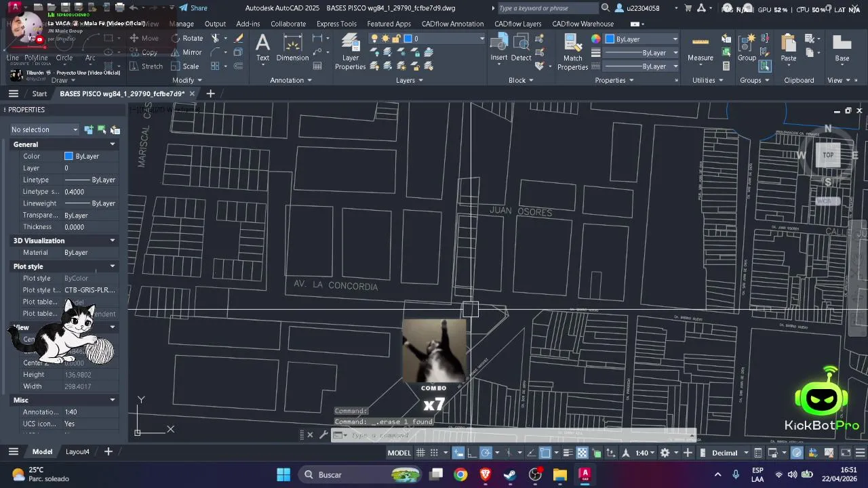This screenshot has width=868, height=488.
Task: Click the Paste clipboard icon
Action: (789, 49)
